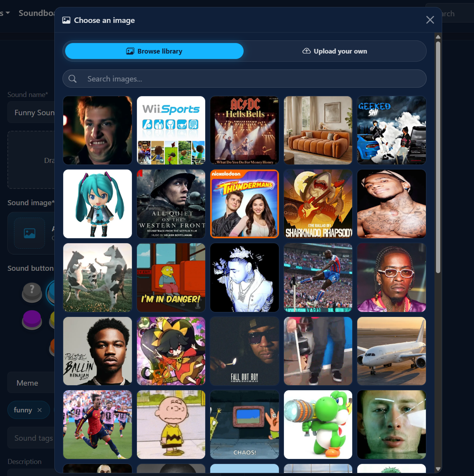The width and height of the screenshot is (474, 476).
Task: Choose the soccer player kicking image
Action: [x=318, y=277]
